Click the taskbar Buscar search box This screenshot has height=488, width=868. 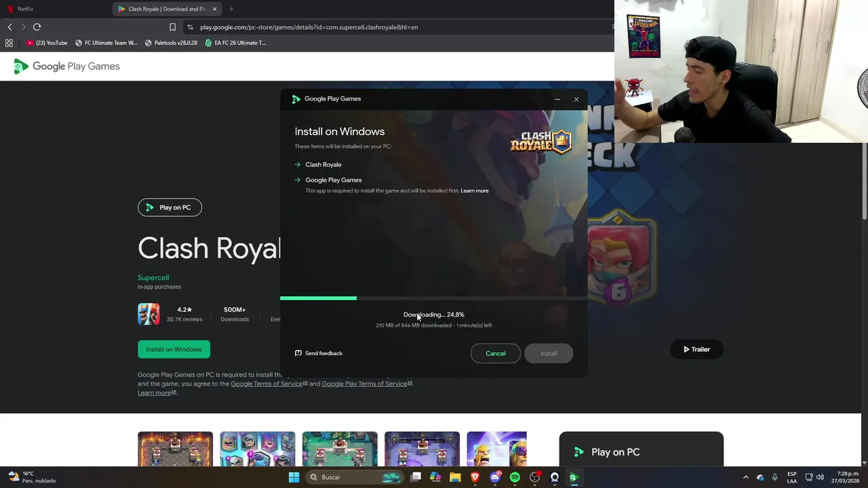[x=355, y=477]
